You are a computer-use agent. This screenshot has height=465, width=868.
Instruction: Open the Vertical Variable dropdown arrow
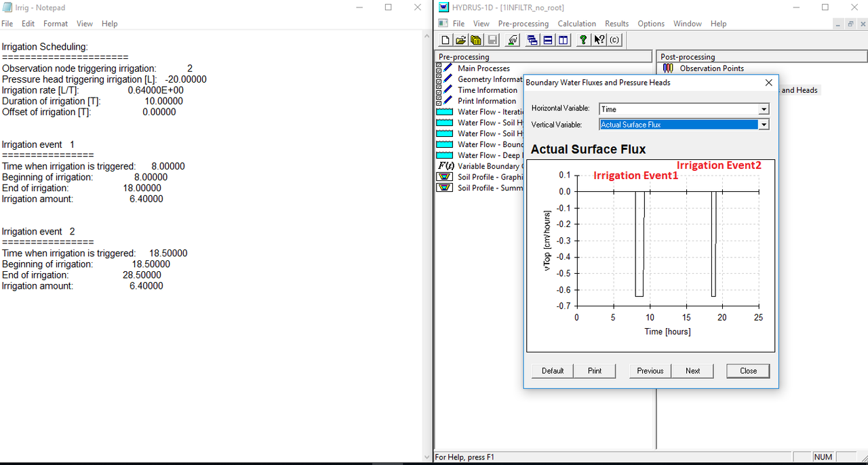click(x=764, y=125)
